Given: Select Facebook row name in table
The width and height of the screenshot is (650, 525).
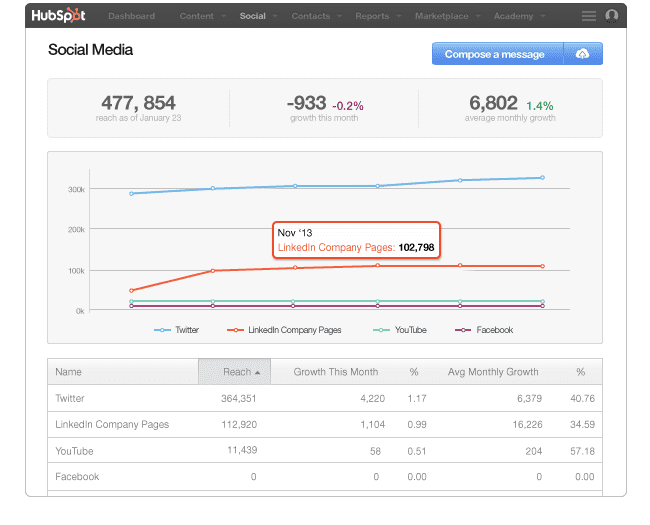Looking at the screenshot, I should pos(77,477).
